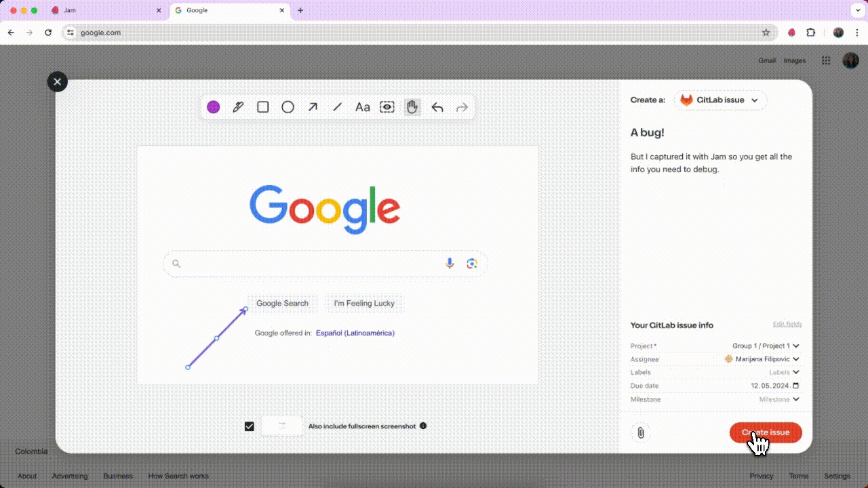Click the Create issue button

(766, 432)
